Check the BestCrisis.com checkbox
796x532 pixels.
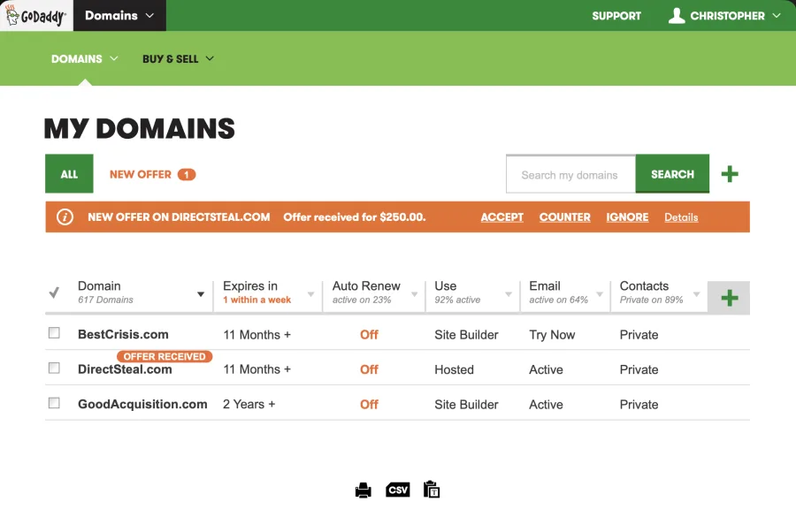click(54, 332)
